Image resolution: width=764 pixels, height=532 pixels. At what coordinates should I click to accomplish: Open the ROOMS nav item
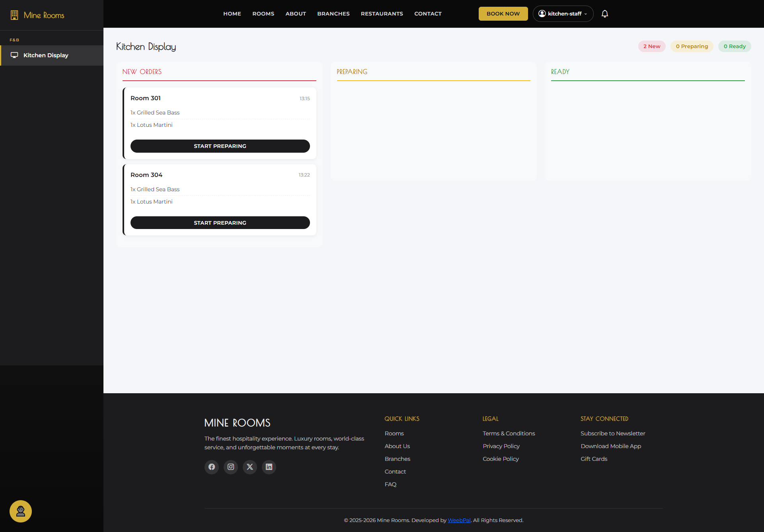(263, 14)
